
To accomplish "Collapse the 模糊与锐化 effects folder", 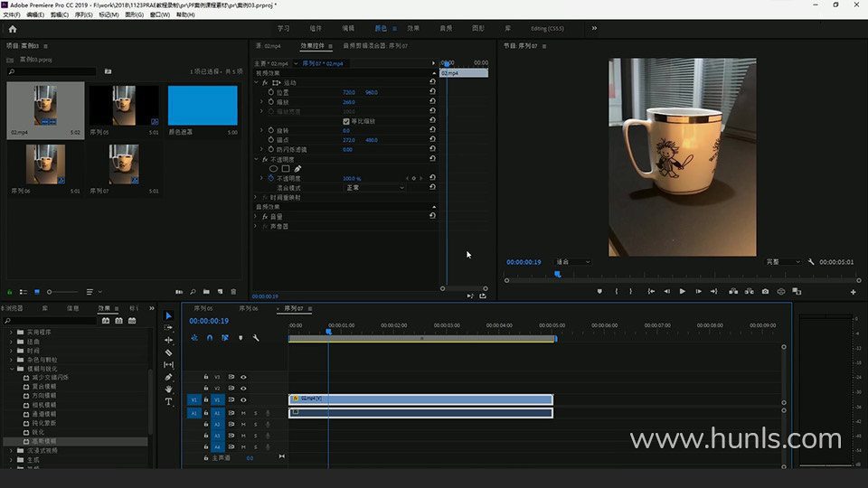I will (13, 369).
